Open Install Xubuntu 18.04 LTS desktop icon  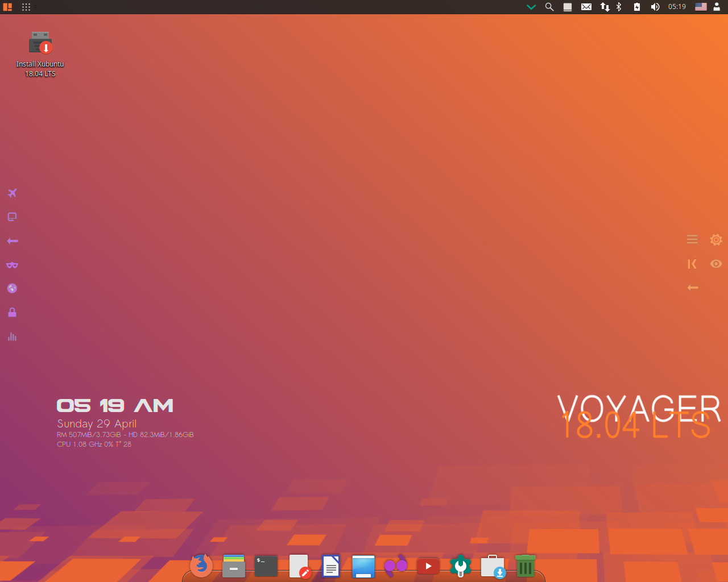(x=40, y=55)
